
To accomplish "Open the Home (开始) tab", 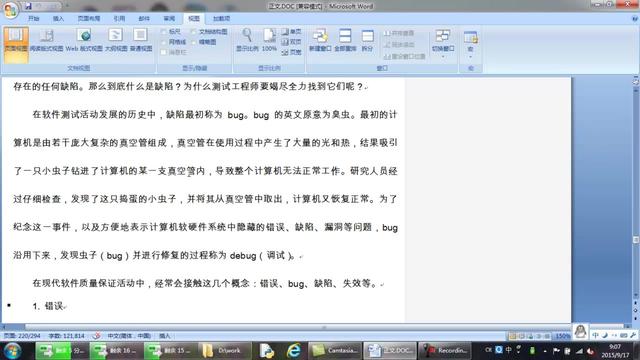I will (33, 18).
